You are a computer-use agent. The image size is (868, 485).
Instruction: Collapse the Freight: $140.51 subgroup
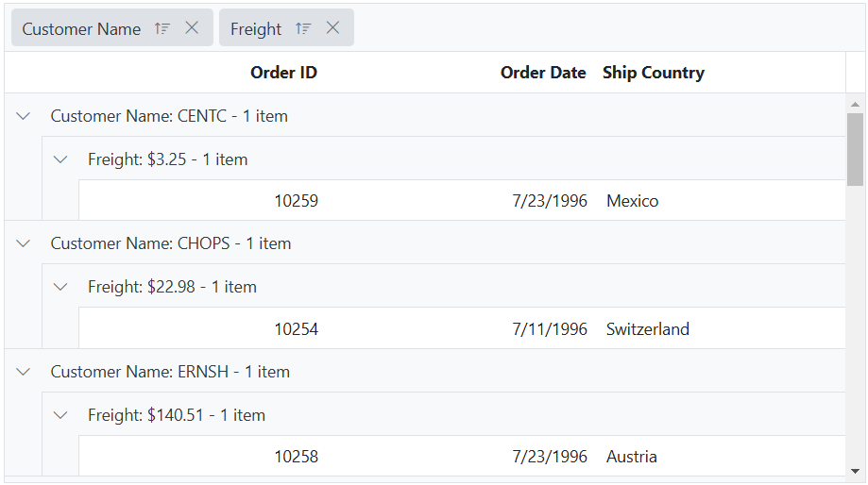pos(60,415)
